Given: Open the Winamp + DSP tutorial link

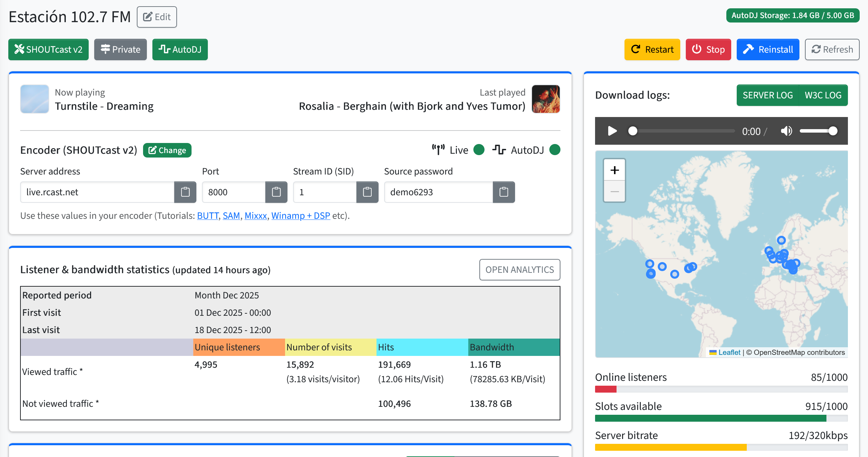Looking at the screenshot, I should [x=300, y=215].
